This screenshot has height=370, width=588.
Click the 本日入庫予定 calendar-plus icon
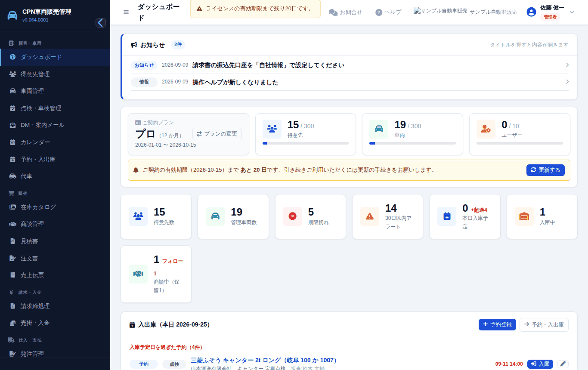447,216
